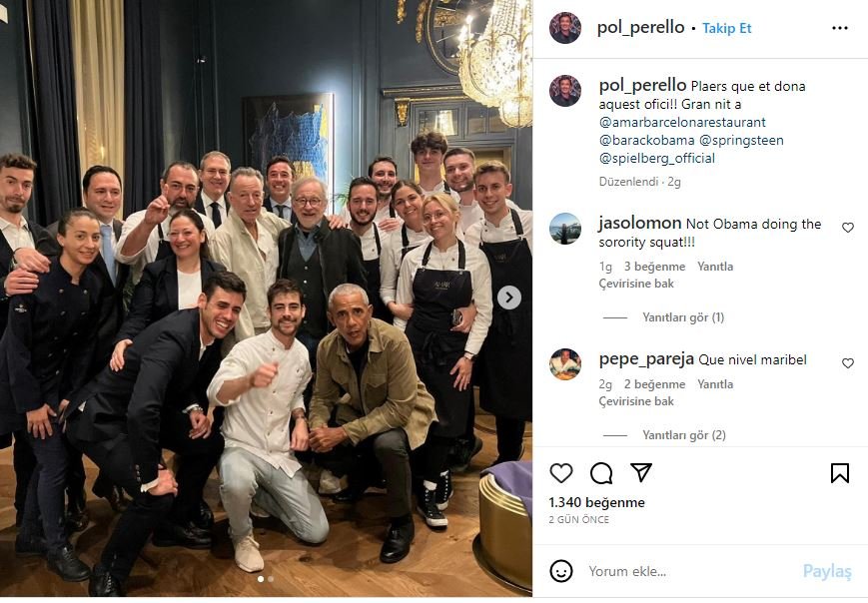Screen dimensions: 868x603
Task: Open the emoji picker smiley icon
Action: tap(560, 571)
